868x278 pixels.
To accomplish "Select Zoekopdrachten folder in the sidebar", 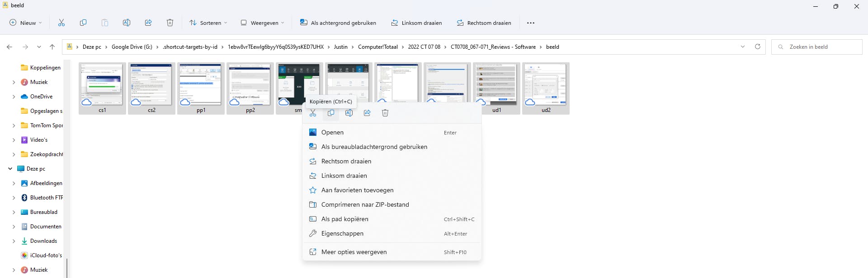I will pyautogui.click(x=42, y=154).
